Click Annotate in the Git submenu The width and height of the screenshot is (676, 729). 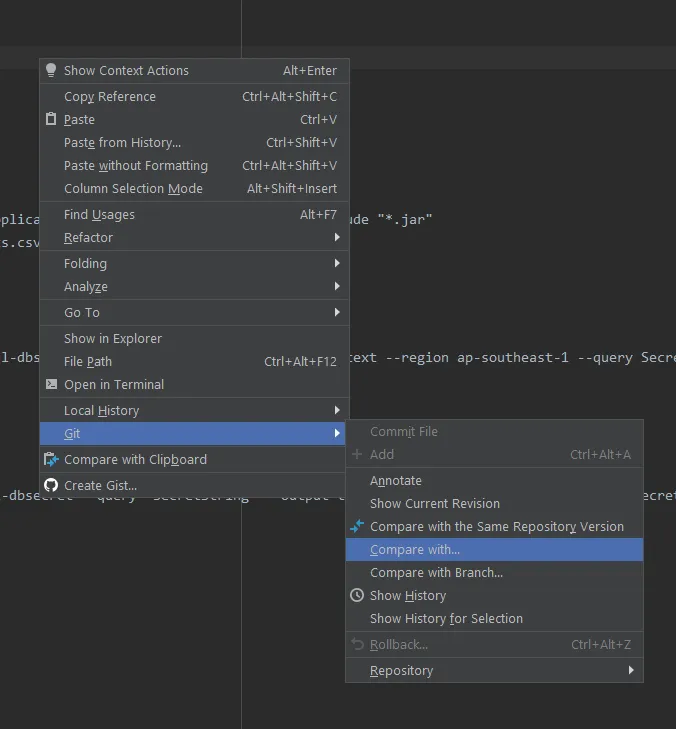[396, 480]
